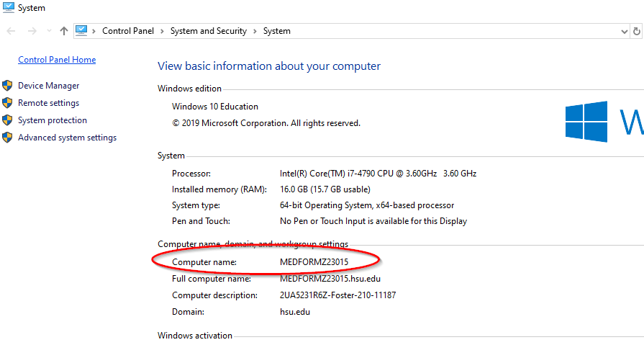This screenshot has width=644, height=345.
Task: Click the Installed memory (RAM): label
Action: coord(219,189)
